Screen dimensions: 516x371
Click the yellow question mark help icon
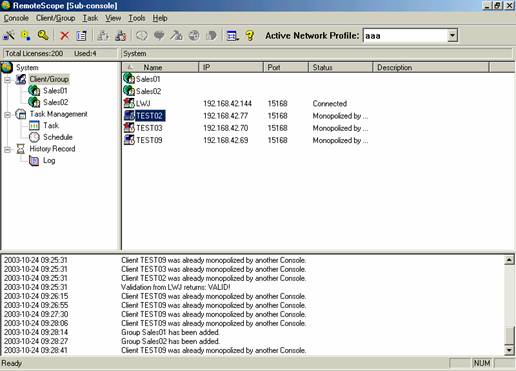[250, 35]
